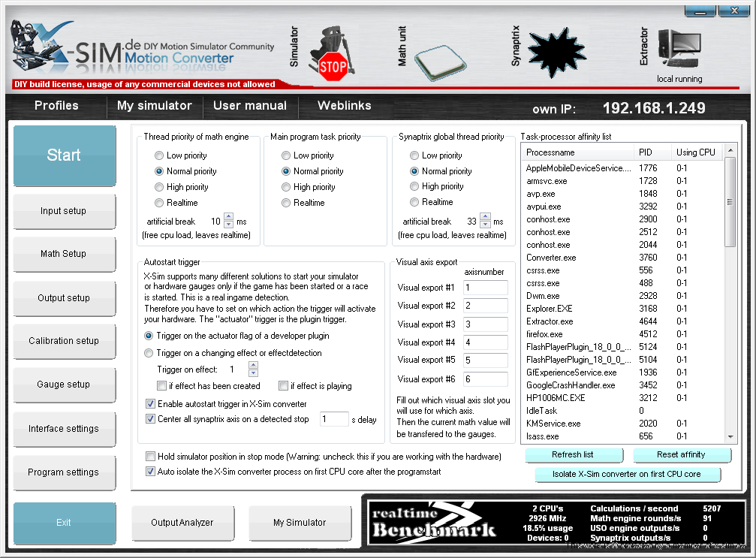
Task: Enable Hold simulator position in stop mode
Action: tap(151, 457)
